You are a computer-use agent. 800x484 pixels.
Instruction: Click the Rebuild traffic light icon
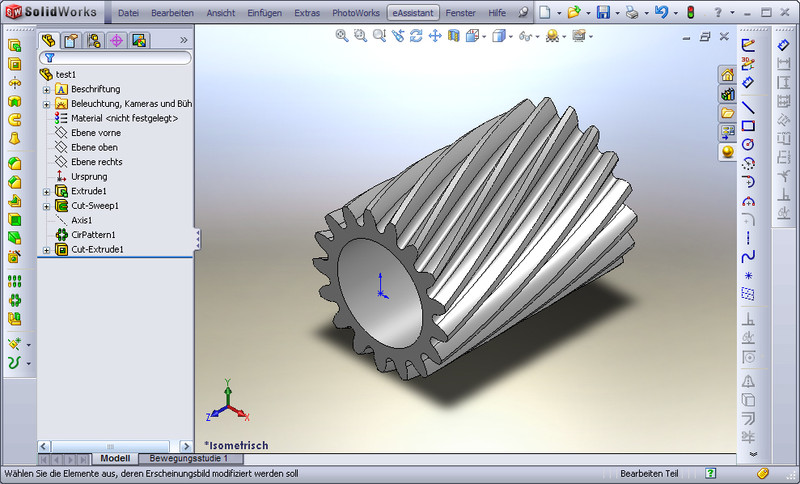pyautogui.click(x=690, y=13)
